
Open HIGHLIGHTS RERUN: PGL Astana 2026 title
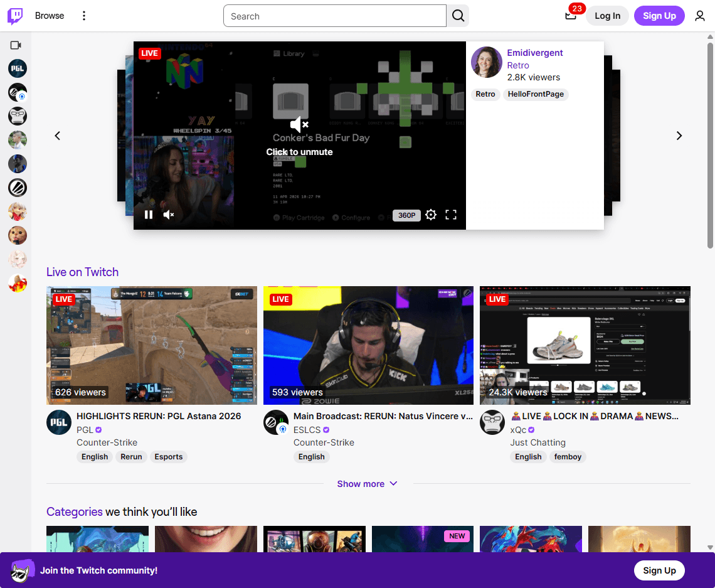[159, 416]
